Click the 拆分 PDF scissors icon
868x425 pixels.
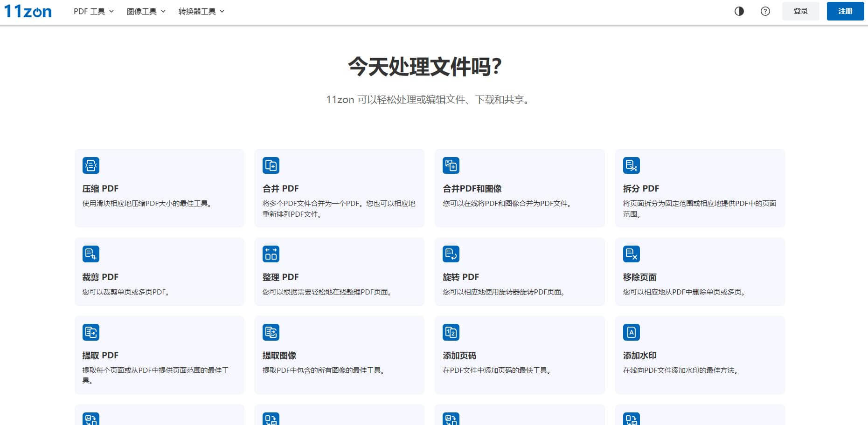tap(632, 165)
